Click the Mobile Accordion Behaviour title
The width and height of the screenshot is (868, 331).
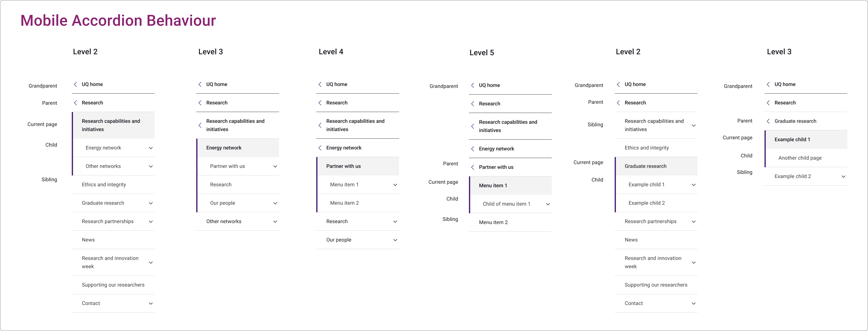click(118, 21)
